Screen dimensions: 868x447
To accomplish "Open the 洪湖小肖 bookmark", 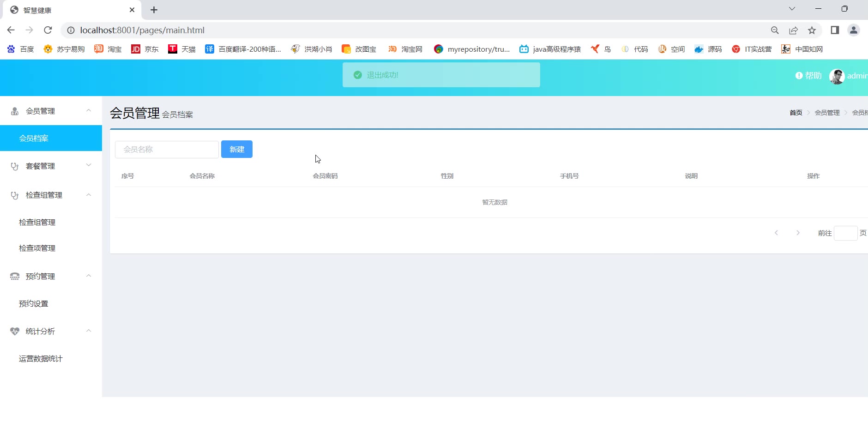I will pos(312,49).
